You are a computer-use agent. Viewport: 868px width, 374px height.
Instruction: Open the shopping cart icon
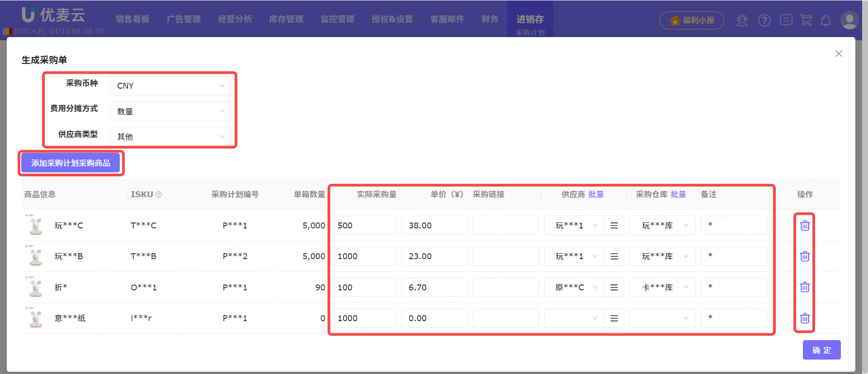click(806, 20)
